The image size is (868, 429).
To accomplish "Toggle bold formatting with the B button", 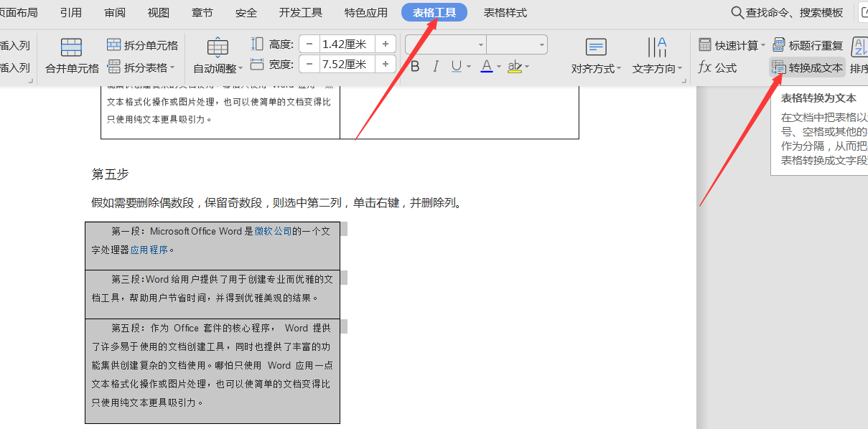I will [415, 67].
